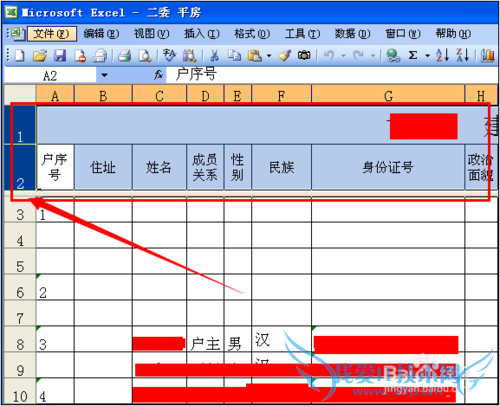The height and width of the screenshot is (406, 500).
Task: Open the 文件(F) menu
Action: point(52,34)
